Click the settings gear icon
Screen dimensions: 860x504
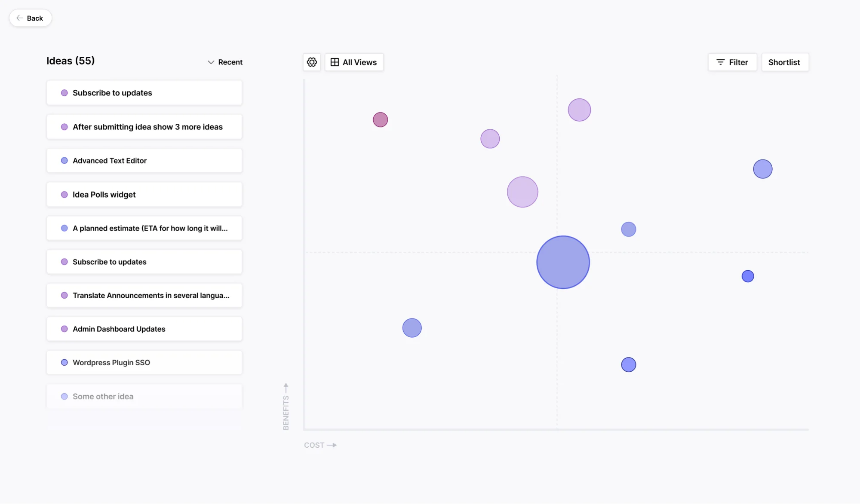[311, 62]
